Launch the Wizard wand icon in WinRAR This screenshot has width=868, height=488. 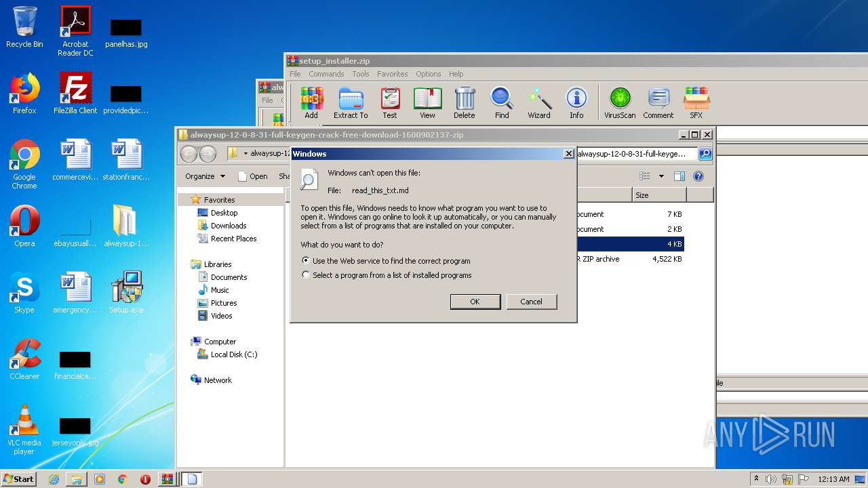tap(539, 103)
